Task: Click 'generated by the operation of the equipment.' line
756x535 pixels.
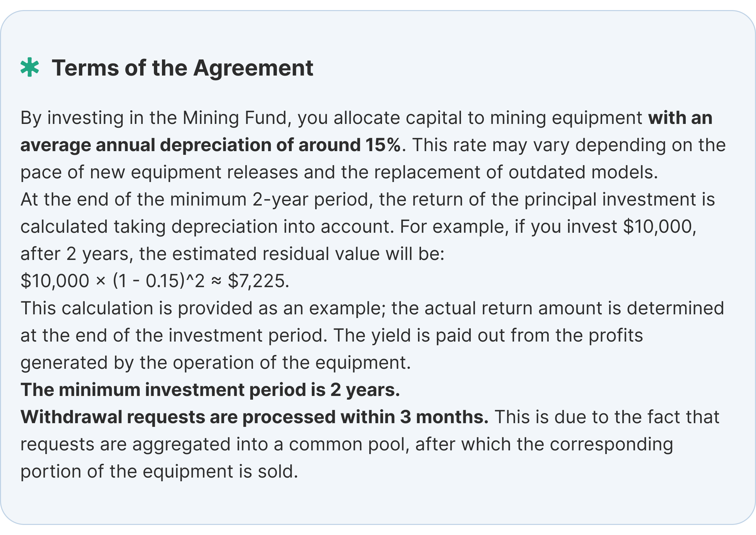Action: (216, 363)
